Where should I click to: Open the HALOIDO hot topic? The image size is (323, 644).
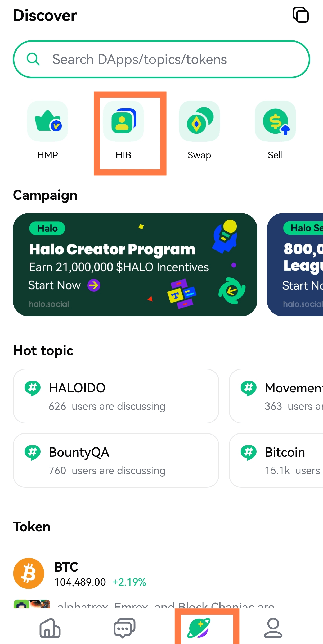[116, 396]
